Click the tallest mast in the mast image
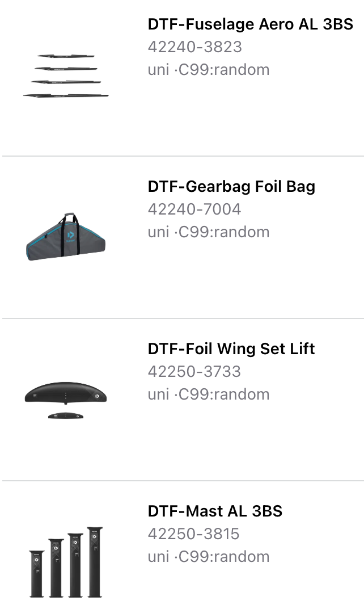The image size is (364, 613). 94,562
